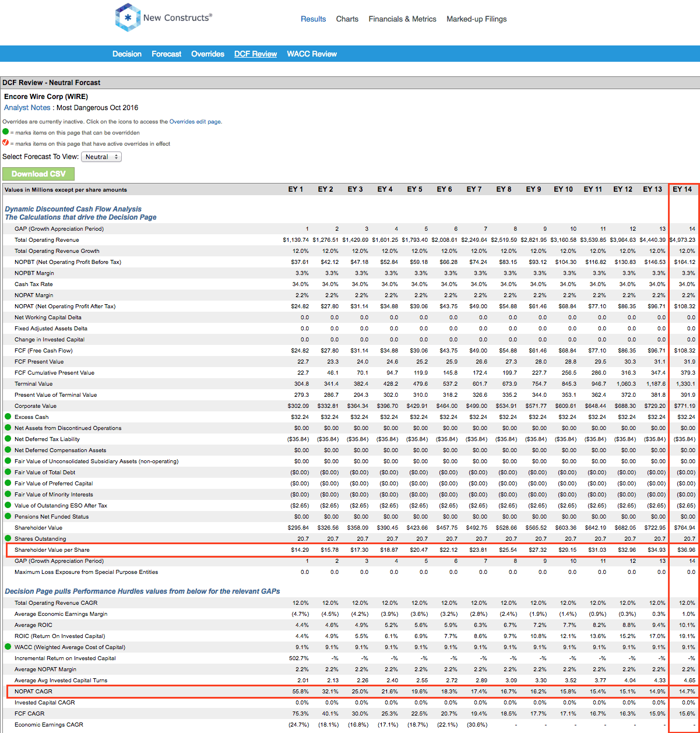Click green dot next to Net Deferred Tax Liability
Screen dimensions: 700x733
[x=8, y=439]
